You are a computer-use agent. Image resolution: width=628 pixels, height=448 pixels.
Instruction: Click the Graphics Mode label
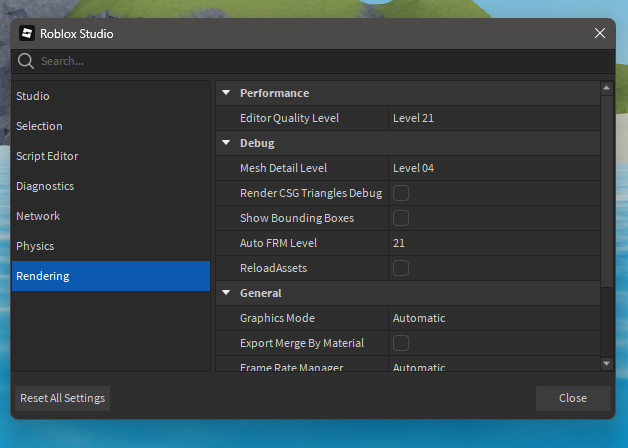click(x=278, y=318)
